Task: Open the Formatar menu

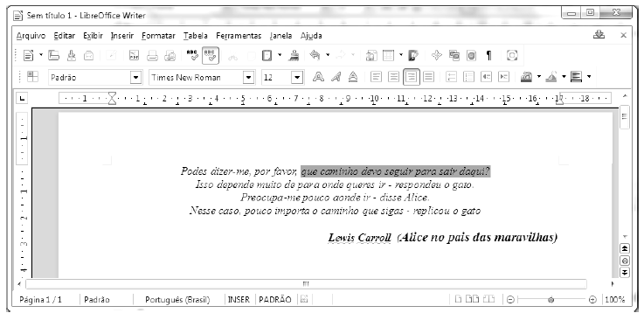Action: point(158,36)
